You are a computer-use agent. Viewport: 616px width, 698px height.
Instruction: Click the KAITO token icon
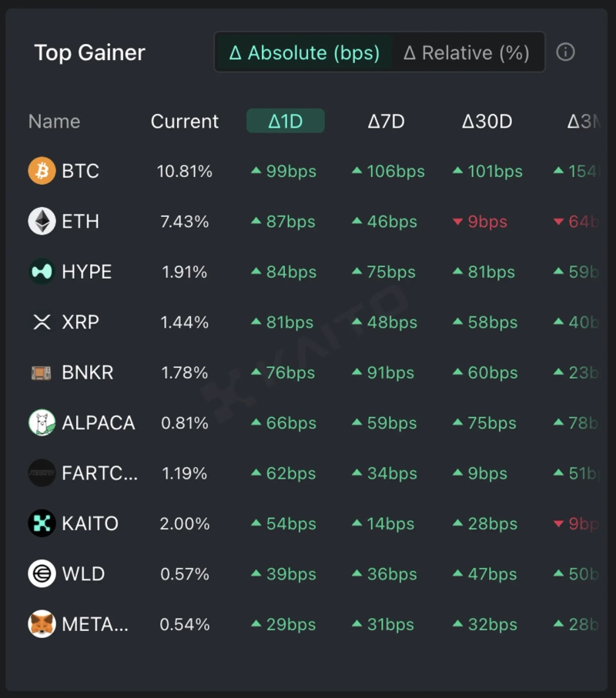[x=42, y=524]
